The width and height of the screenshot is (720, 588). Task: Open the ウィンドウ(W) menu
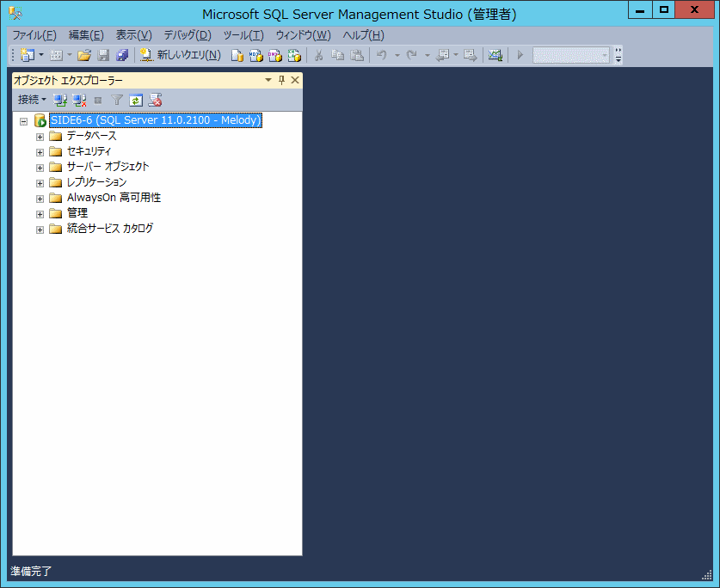pos(303,35)
